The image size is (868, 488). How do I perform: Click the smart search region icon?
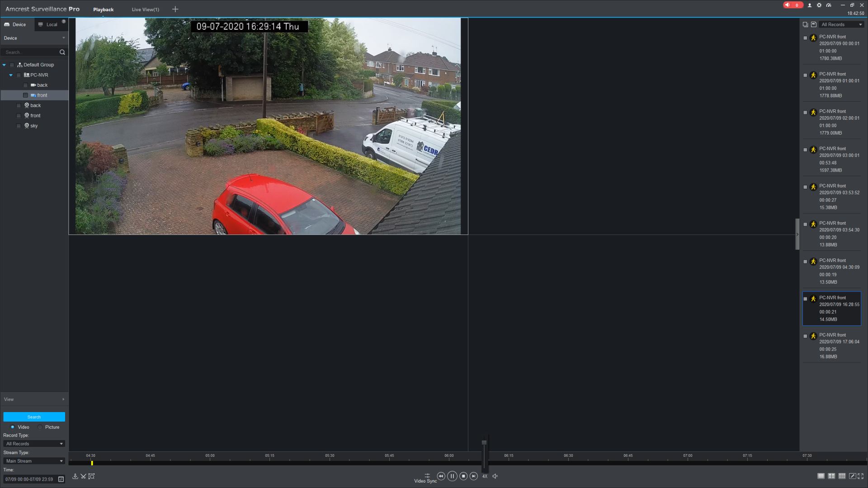click(x=92, y=476)
